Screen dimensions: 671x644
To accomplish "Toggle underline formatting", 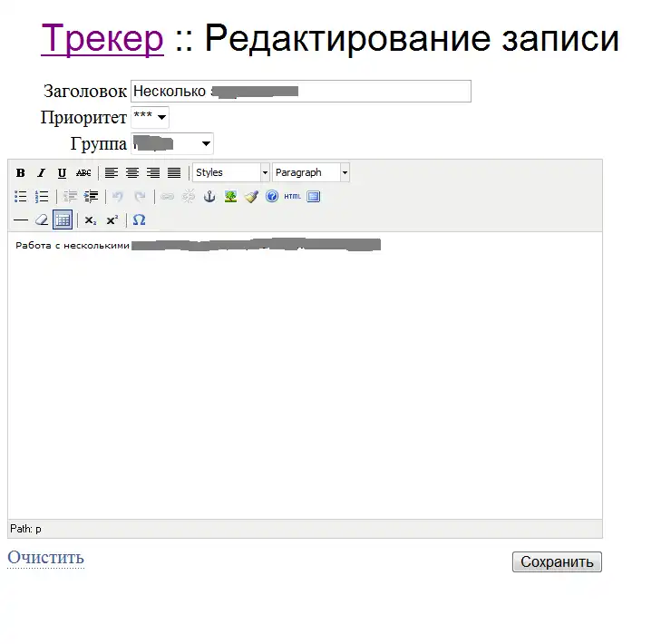I will coord(62,173).
